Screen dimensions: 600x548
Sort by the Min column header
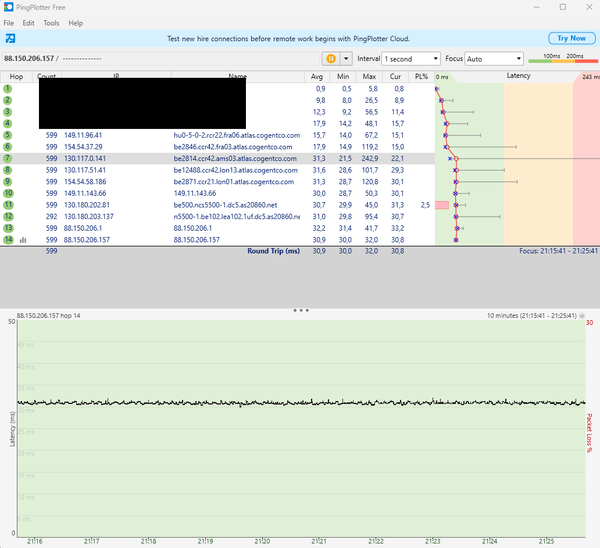click(x=343, y=77)
